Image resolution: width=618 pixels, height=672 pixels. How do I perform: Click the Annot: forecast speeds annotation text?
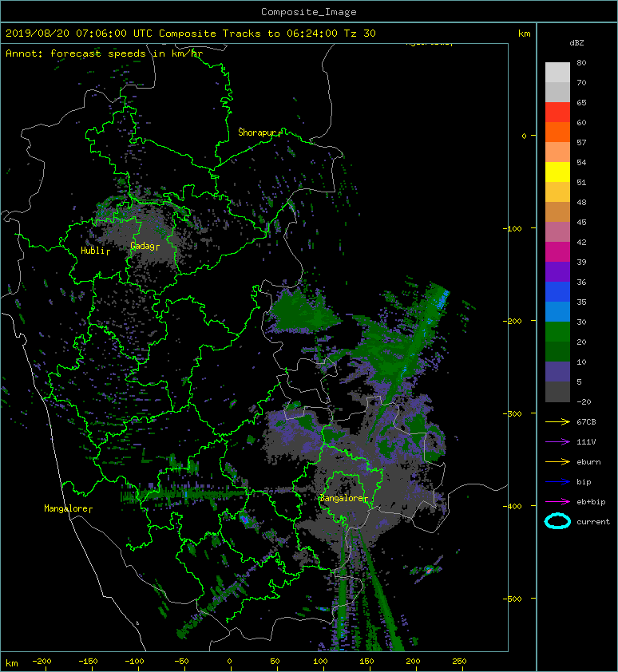tap(105, 53)
